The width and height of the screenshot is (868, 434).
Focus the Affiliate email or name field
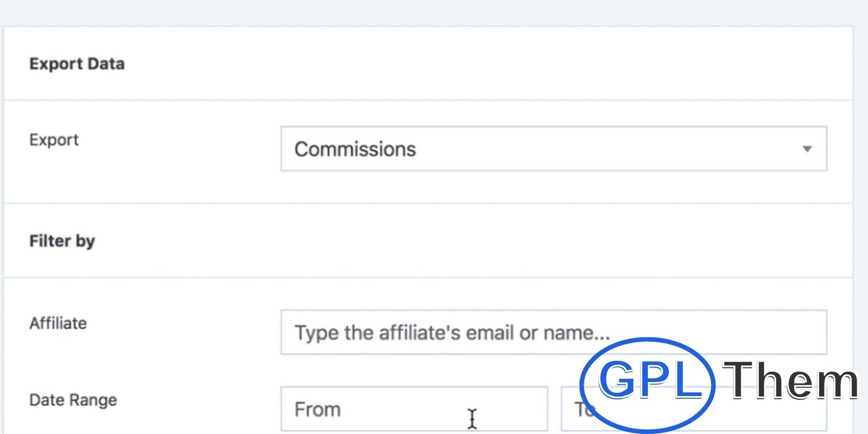(x=553, y=332)
